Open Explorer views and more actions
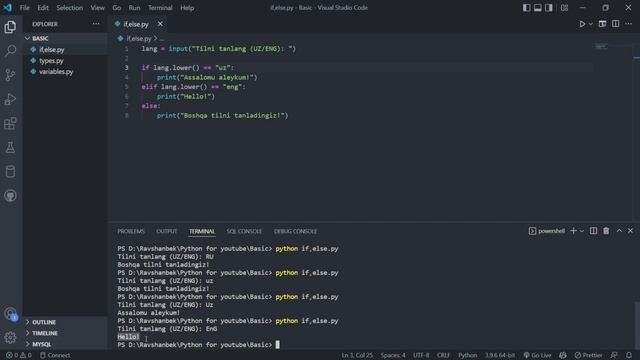This screenshot has width=640, height=360. point(96,24)
